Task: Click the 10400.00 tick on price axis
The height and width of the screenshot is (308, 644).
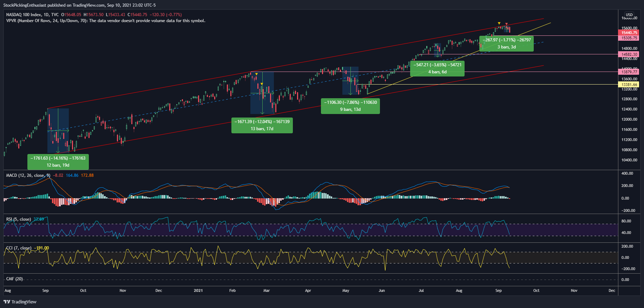Action: click(x=629, y=160)
